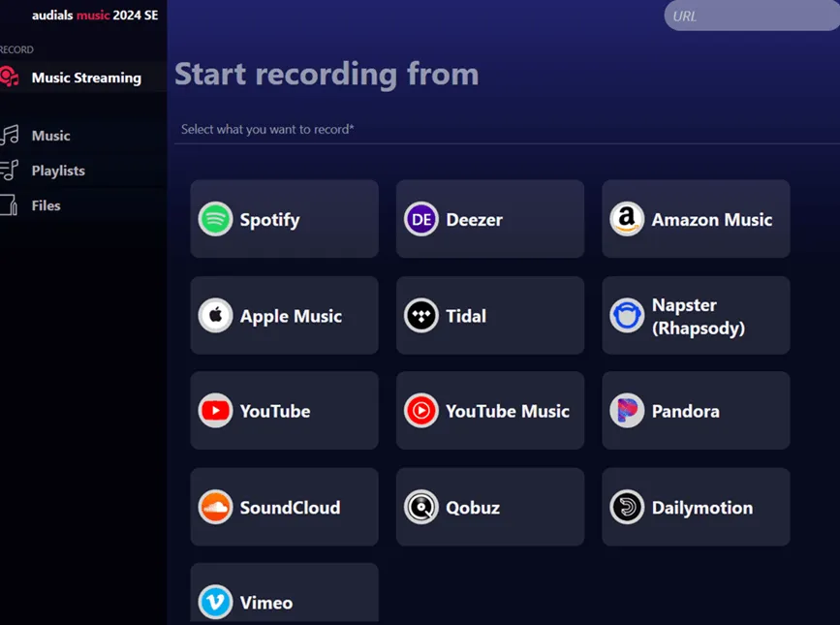Select the YouTube Music tile

pyautogui.click(x=489, y=411)
